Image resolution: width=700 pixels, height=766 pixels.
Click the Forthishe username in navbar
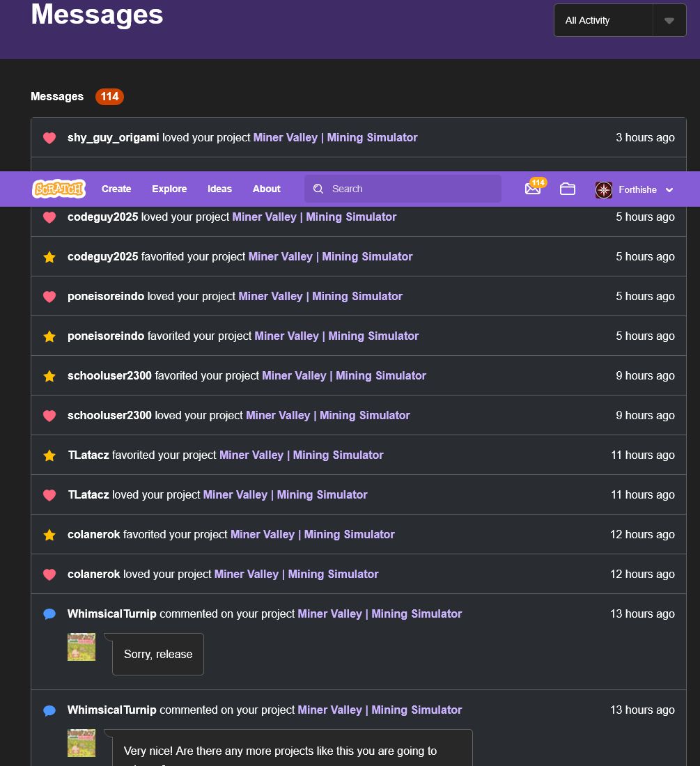[637, 189]
